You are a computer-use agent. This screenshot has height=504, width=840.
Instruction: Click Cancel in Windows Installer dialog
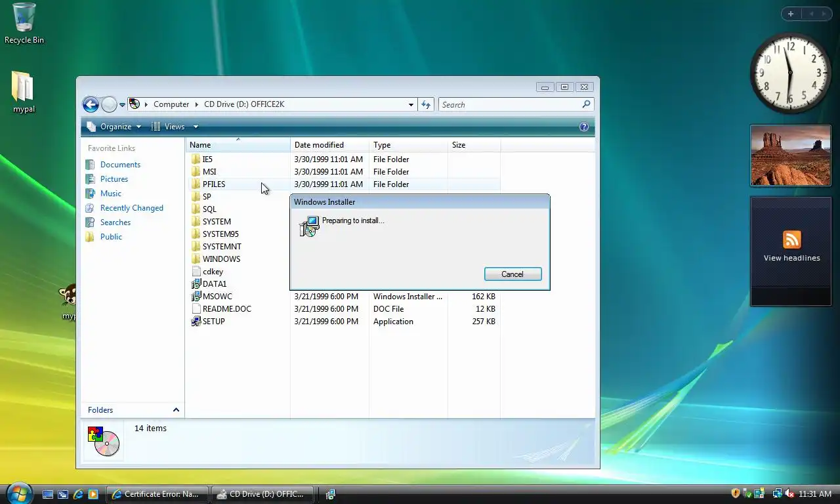513,274
